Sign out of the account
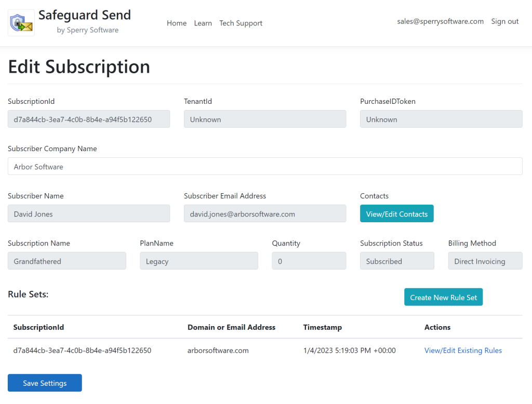The image size is (532, 404). [504, 21]
